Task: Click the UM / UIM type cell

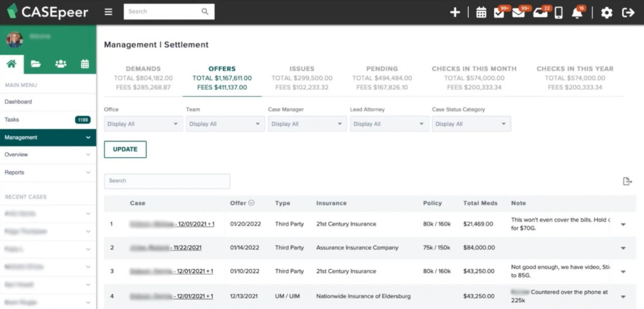Action: tap(286, 296)
